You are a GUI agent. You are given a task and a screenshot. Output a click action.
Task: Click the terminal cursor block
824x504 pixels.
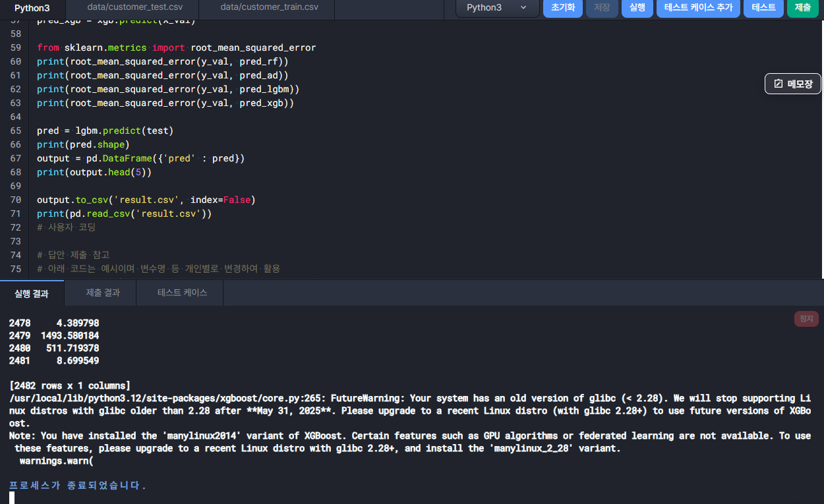pos(12,498)
